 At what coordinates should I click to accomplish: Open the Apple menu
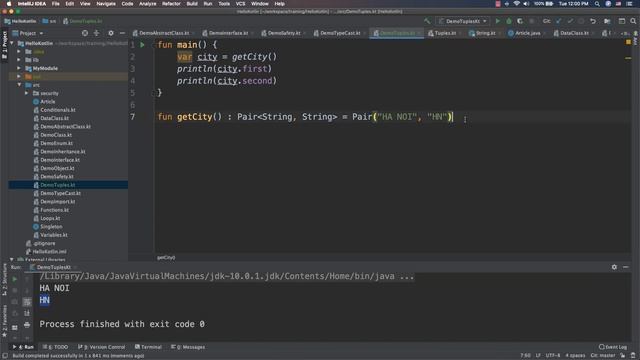tap(9, 4)
